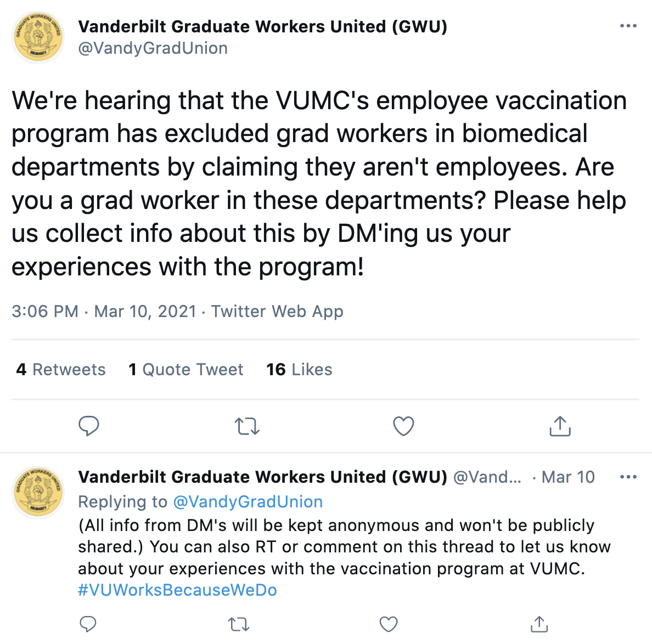Retweet the reply about anonymous DM's

tap(239, 624)
